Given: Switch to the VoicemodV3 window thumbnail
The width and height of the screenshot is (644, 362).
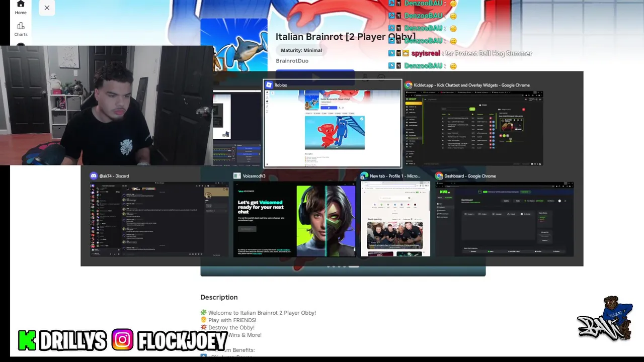Looking at the screenshot, I should pos(294,219).
